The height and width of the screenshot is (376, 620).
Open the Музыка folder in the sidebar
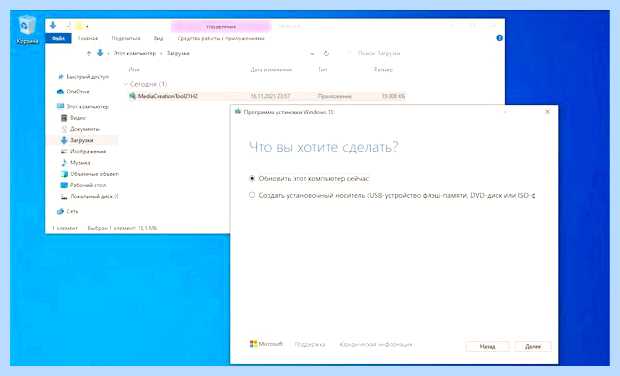click(x=80, y=162)
